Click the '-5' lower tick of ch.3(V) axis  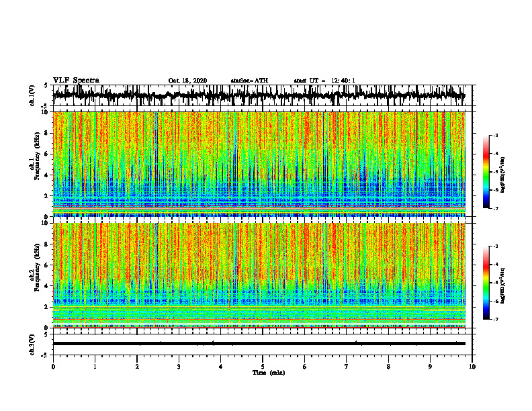tap(45, 355)
